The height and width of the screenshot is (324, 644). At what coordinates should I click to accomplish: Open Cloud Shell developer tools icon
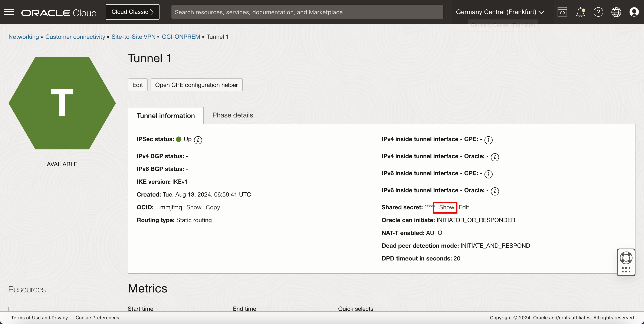(x=562, y=12)
